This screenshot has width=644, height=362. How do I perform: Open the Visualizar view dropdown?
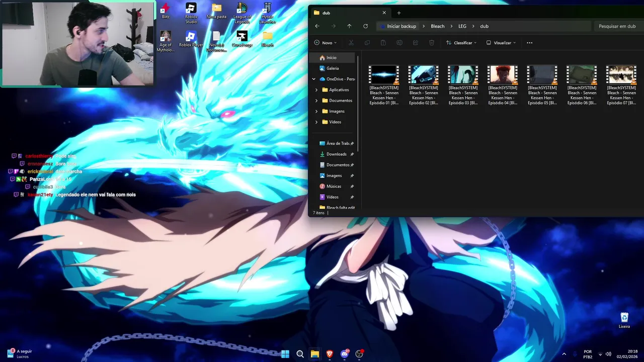(501, 43)
